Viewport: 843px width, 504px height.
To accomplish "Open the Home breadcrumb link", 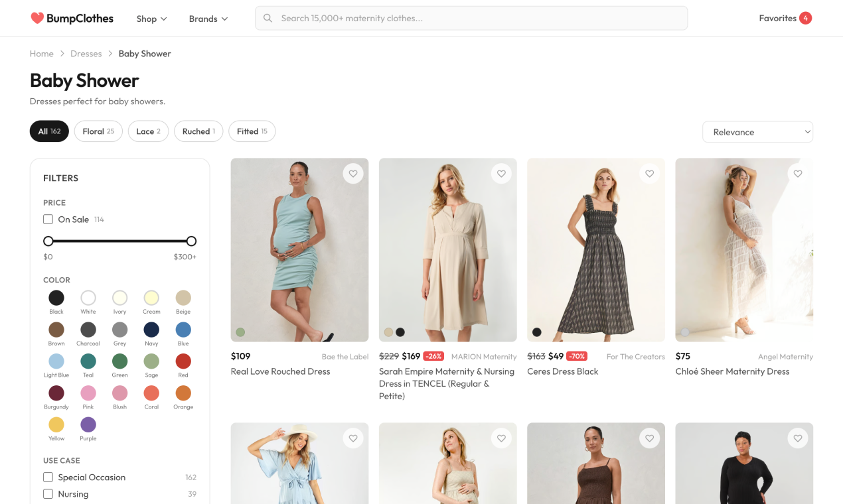I will (41, 53).
